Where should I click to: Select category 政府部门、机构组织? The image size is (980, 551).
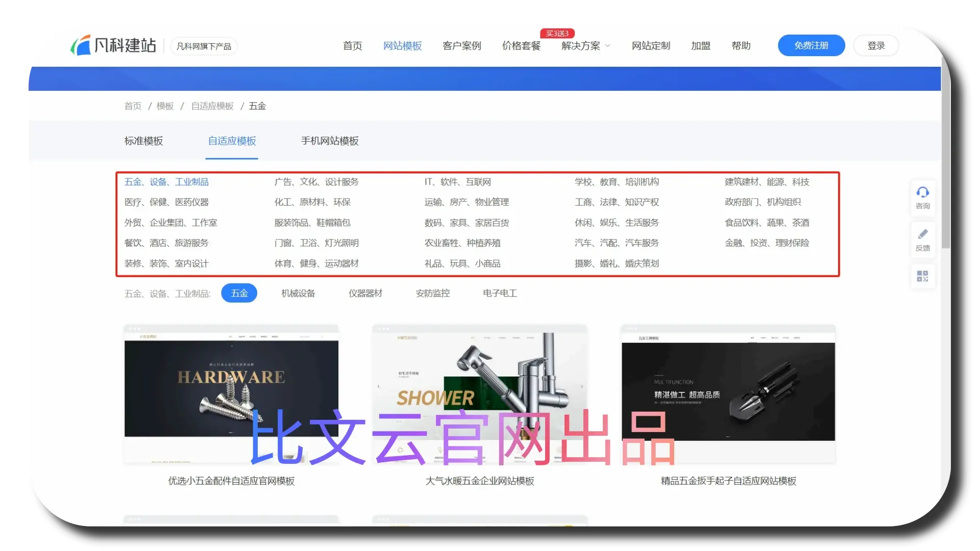click(763, 203)
